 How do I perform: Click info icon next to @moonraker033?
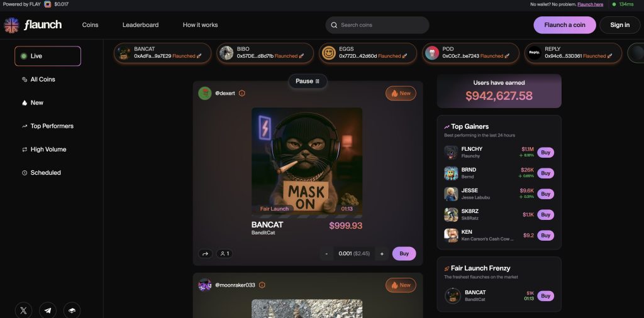click(262, 285)
